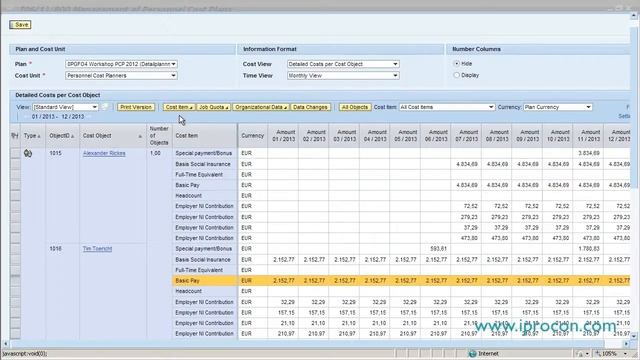Click the Data Changes button

coord(310,107)
